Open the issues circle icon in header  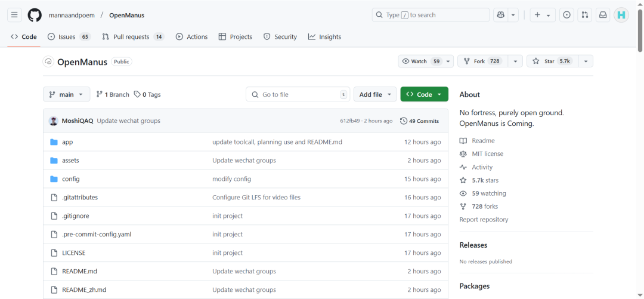click(x=567, y=15)
